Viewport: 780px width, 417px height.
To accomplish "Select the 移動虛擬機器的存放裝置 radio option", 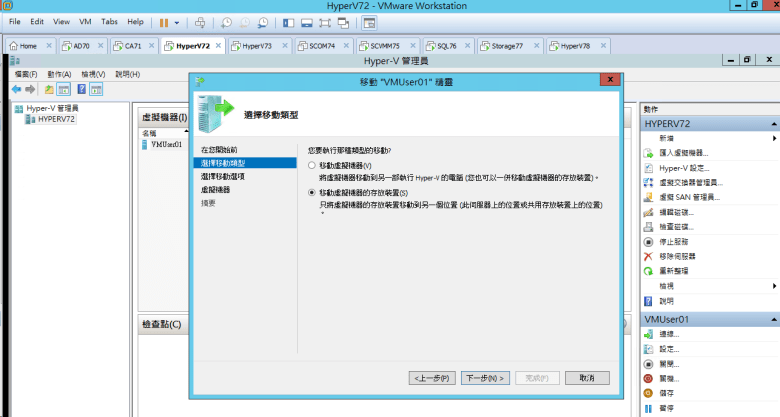I will pos(312,192).
